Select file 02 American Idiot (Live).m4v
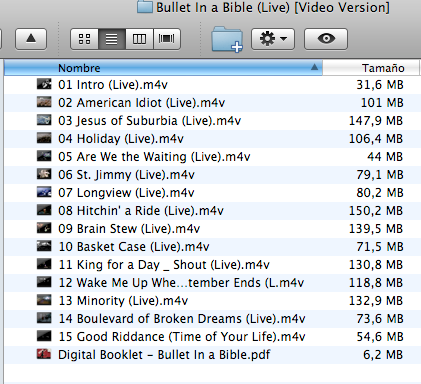Viewport: 421px width, 384px height. point(141,103)
